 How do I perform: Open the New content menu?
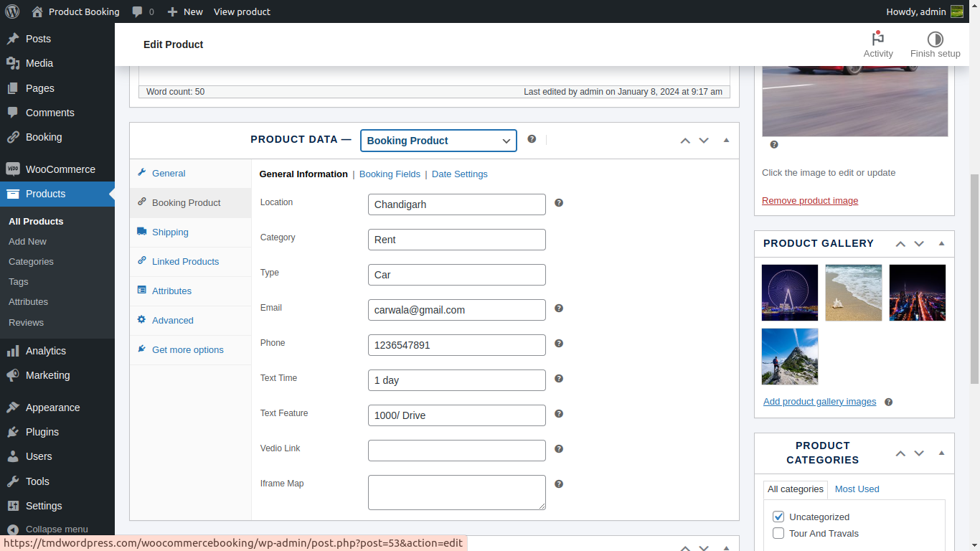[x=184, y=11]
